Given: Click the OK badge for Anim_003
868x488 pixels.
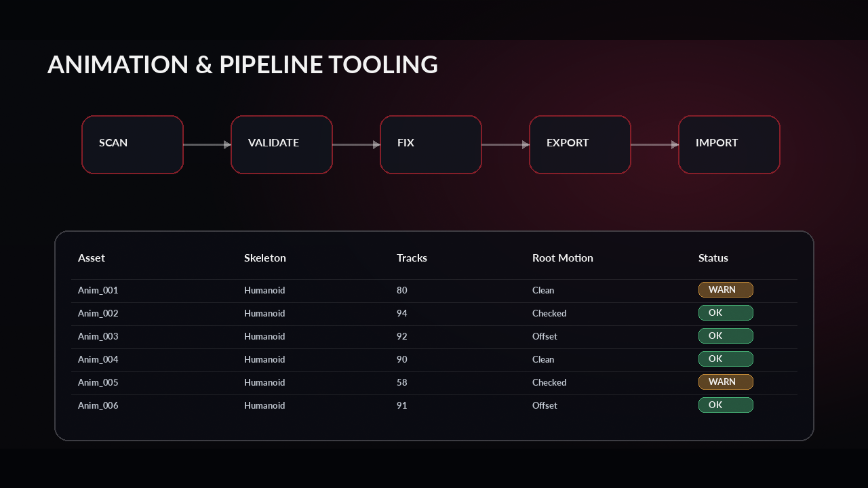Looking at the screenshot, I should pos(726,336).
